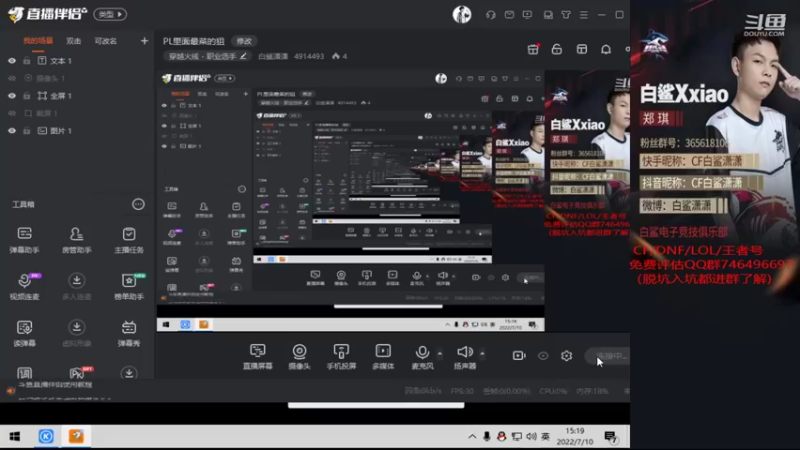Expand speaker options arrow

click(x=482, y=353)
